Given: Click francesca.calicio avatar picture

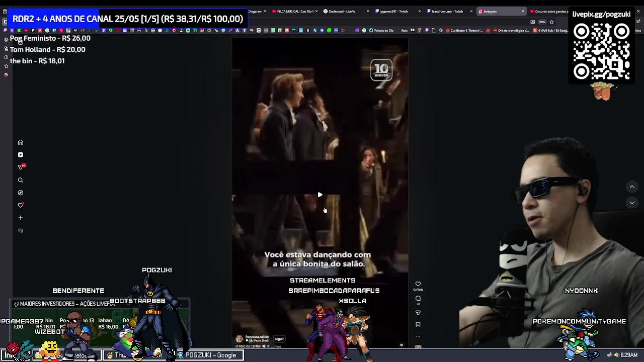Looking at the screenshot, I should pyautogui.click(x=239, y=339).
